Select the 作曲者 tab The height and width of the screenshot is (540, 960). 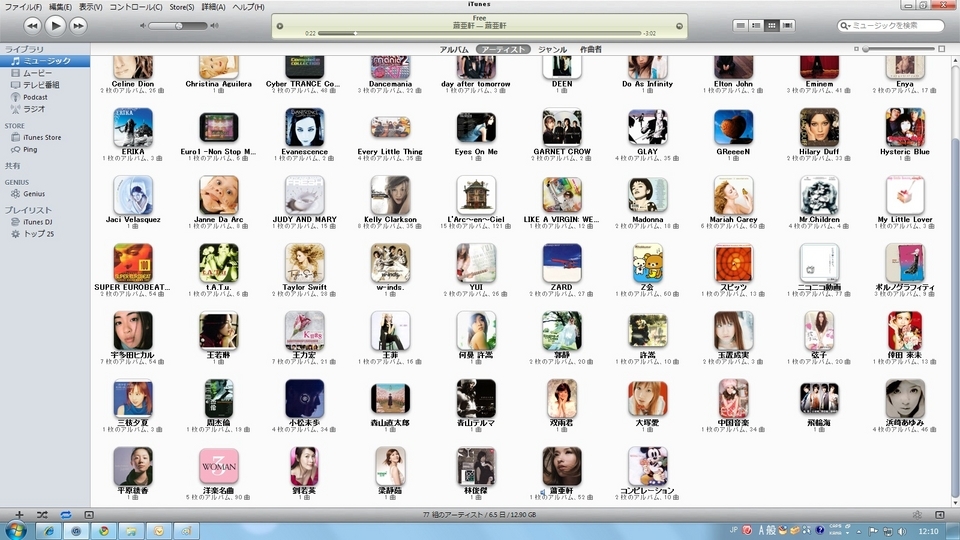point(591,50)
